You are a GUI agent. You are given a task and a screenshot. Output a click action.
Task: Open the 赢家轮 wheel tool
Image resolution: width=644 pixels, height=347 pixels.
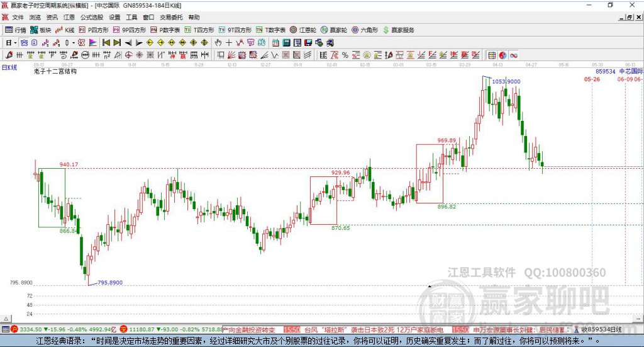pos(334,30)
